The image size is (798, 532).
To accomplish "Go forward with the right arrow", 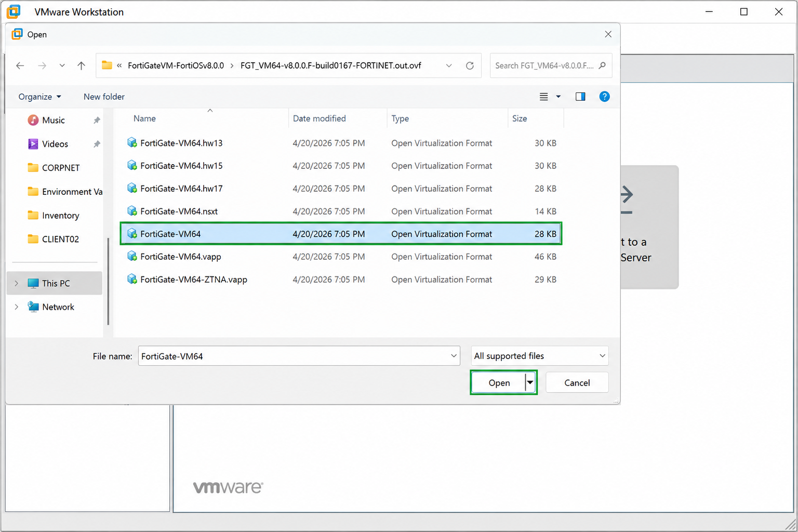I will [x=42, y=65].
